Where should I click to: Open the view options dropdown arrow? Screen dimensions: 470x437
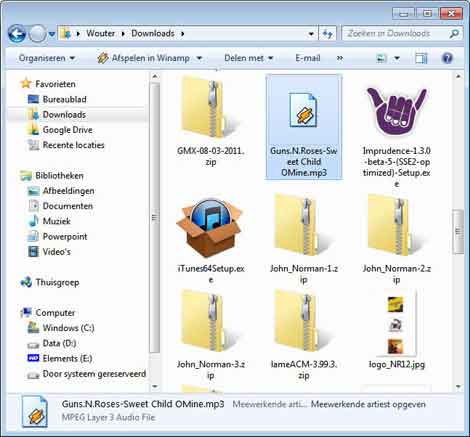397,58
